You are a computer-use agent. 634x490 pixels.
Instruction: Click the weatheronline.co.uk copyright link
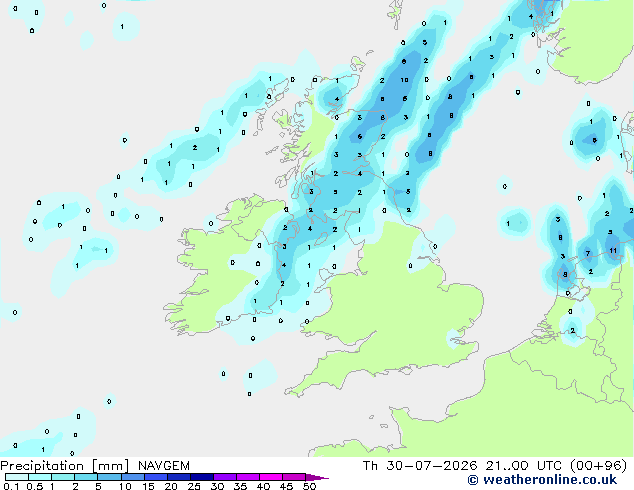[x=542, y=480]
